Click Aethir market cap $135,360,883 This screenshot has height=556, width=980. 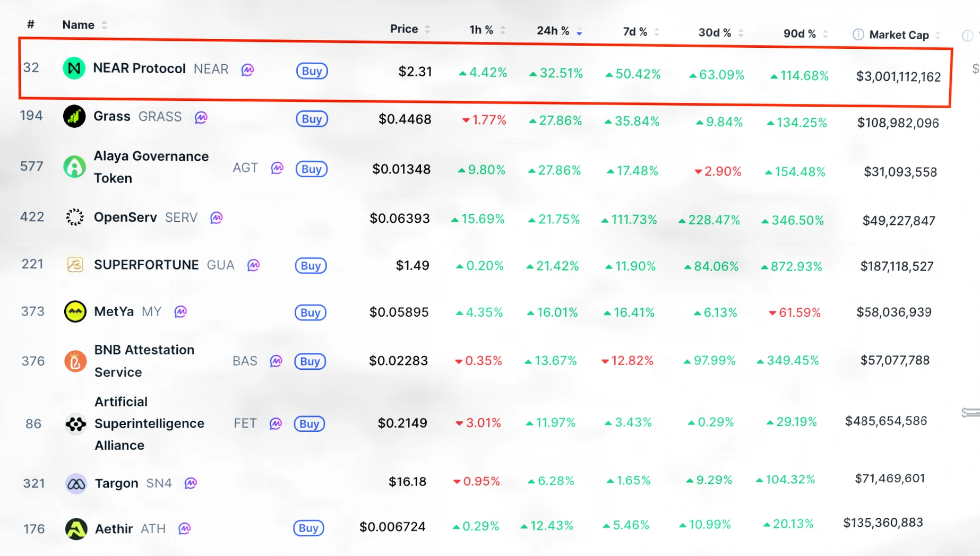point(883,523)
